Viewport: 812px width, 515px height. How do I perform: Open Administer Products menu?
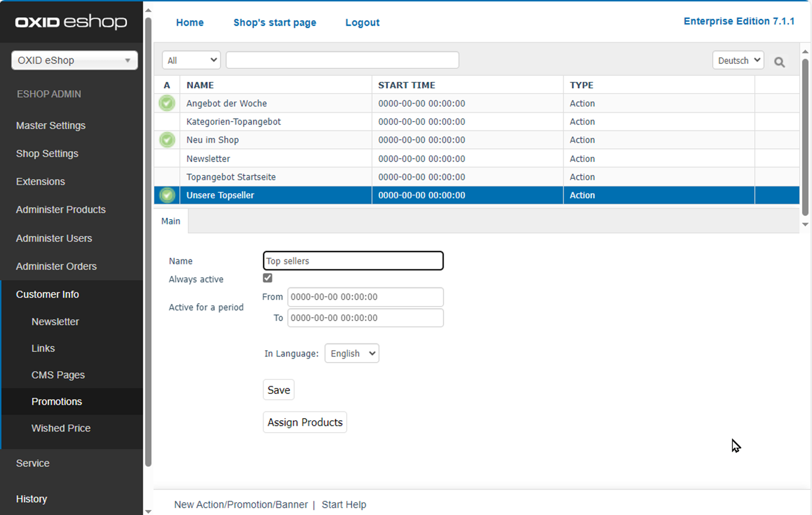61,210
